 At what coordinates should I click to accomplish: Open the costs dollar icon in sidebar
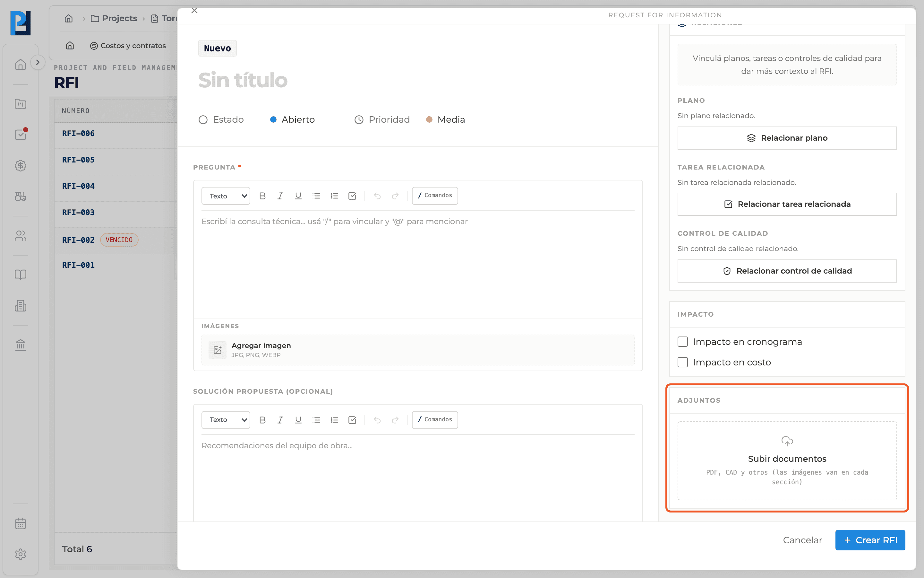(21, 165)
